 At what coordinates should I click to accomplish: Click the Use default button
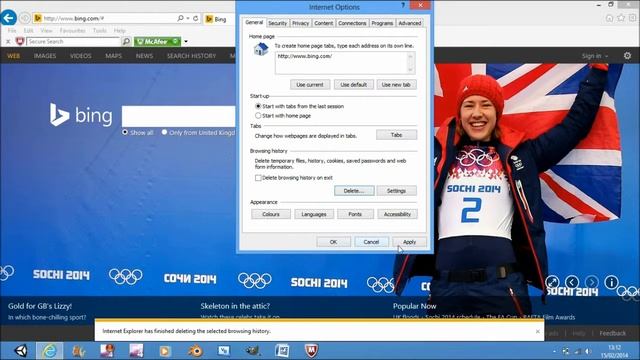point(353,85)
